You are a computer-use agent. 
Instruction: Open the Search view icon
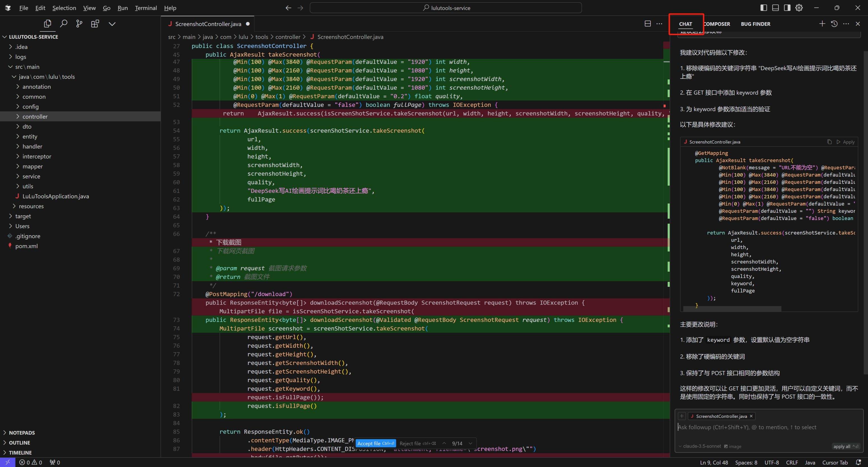tap(63, 24)
